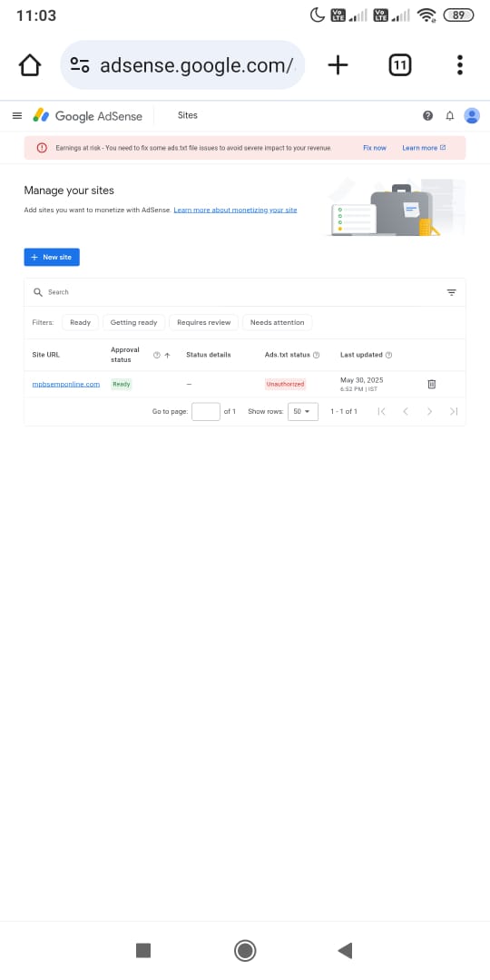Click the red earnings alert warning icon

pyautogui.click(x=42, y=148)
